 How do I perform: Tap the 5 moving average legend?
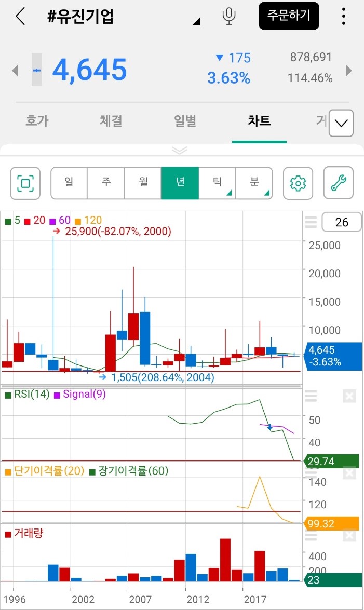pos(13,220)
